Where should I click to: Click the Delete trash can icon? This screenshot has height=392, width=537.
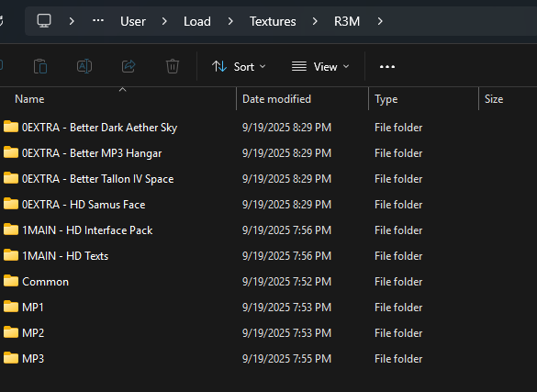[x=173, y=66]
